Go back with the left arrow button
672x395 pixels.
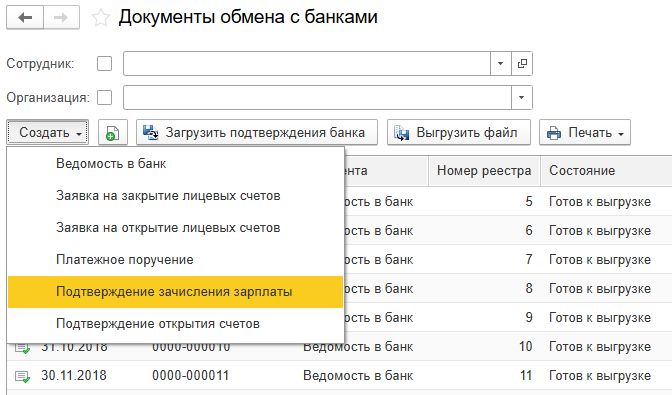pyautogui.click(x=25, y=18)
